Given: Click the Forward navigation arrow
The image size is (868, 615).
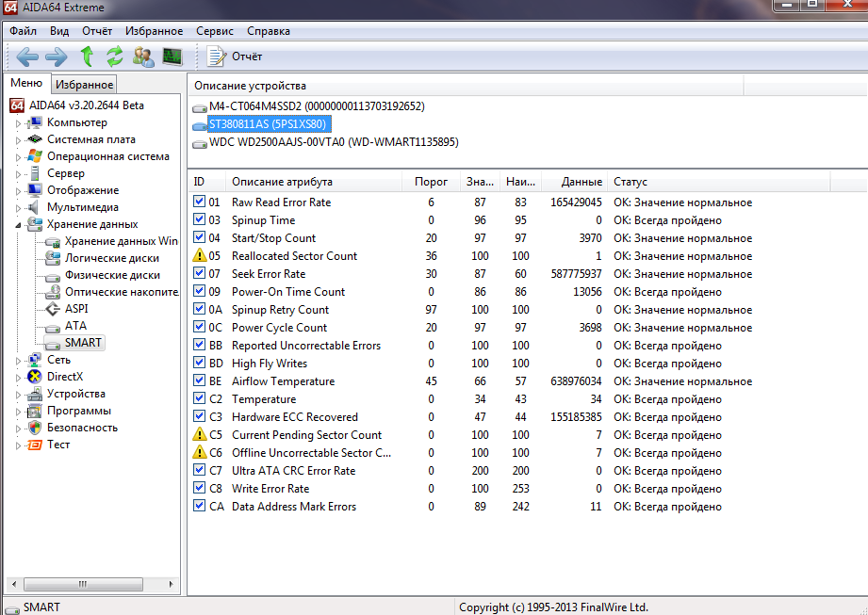Looking at the screenshot, I should click(x=56, y=57).
